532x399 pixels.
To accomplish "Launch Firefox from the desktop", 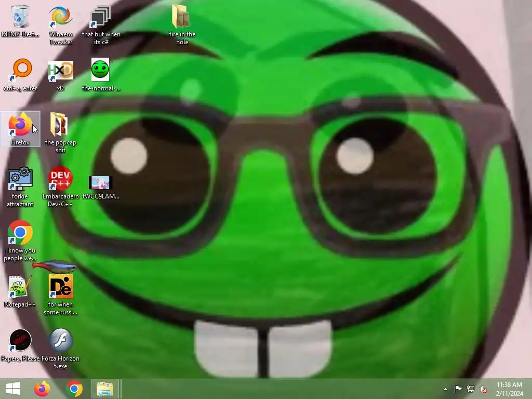I will pyautogui.click(x=20, y=129).
